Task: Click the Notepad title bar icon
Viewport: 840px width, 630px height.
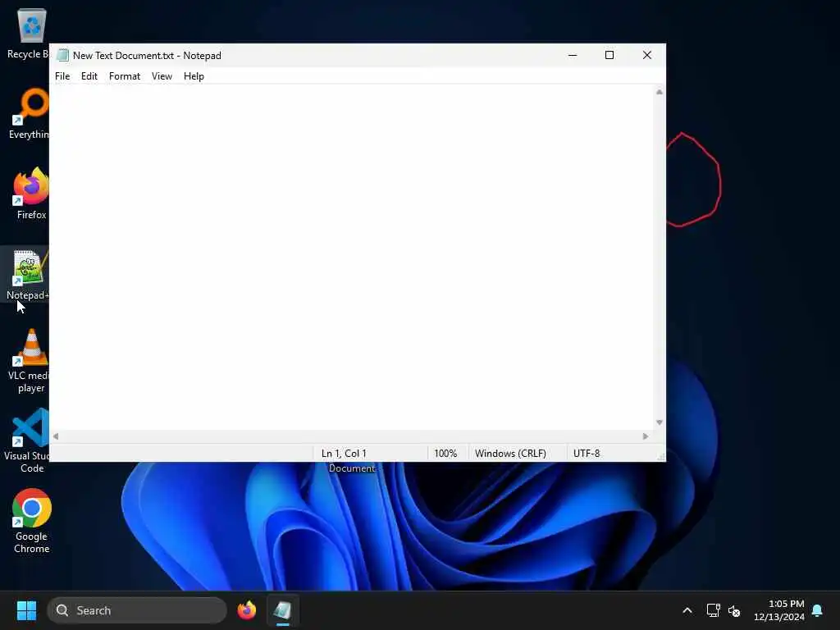Action: click(x=62, y=55)
